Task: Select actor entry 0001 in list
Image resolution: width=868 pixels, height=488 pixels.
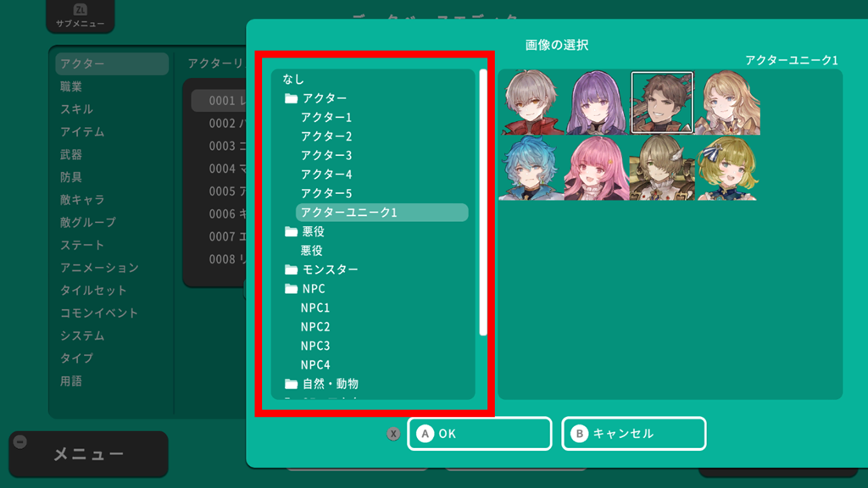Action: point(220,101)
